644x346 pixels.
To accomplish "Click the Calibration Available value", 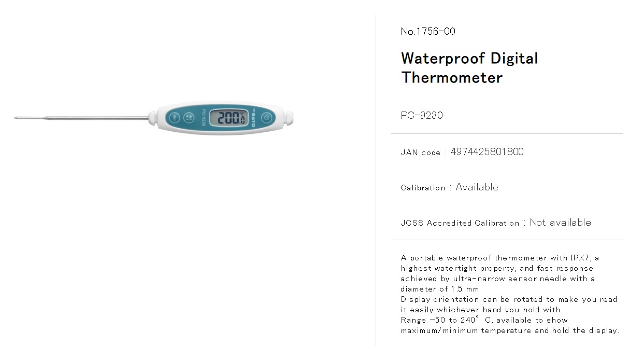I will [477, 187].
